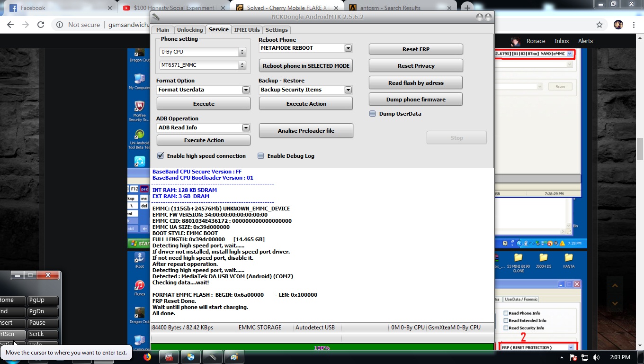Expand the ADB Read Info dropdown

point(246,127)
